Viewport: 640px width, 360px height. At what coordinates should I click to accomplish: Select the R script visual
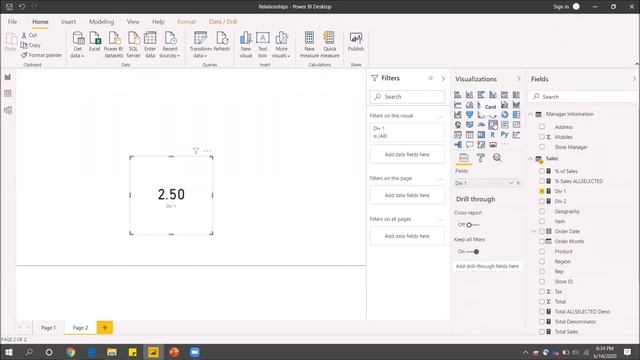(493, 135)
